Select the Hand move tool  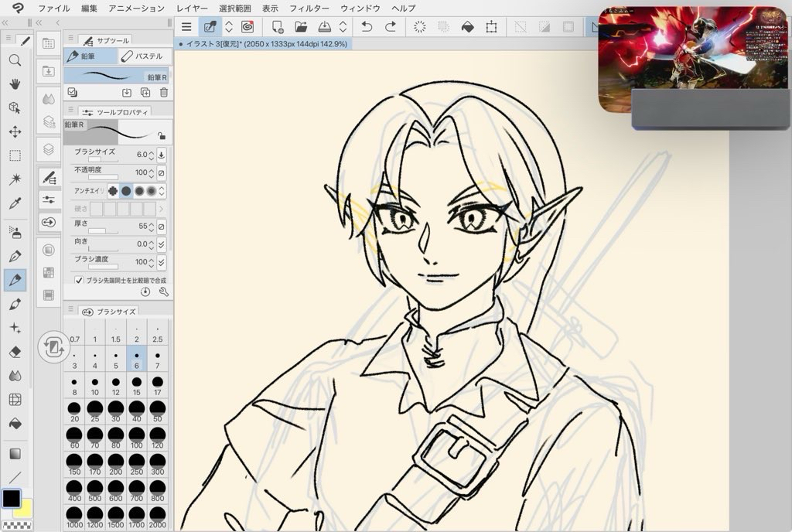pyautogui.click(x=15, y=84)
